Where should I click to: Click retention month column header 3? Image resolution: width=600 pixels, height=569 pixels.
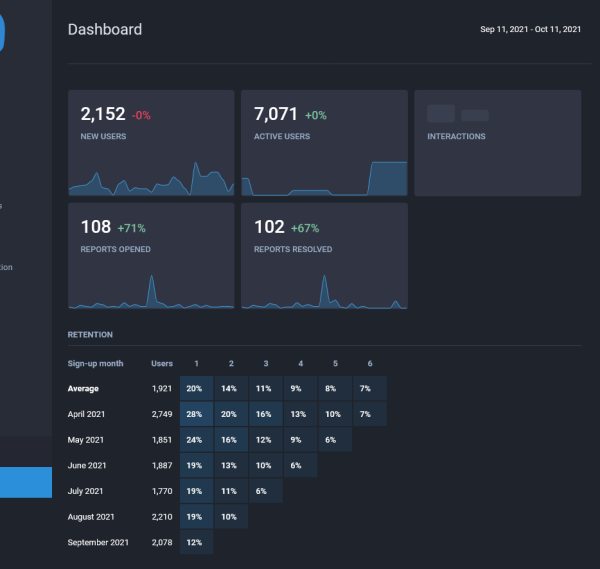tap(266, 363)
